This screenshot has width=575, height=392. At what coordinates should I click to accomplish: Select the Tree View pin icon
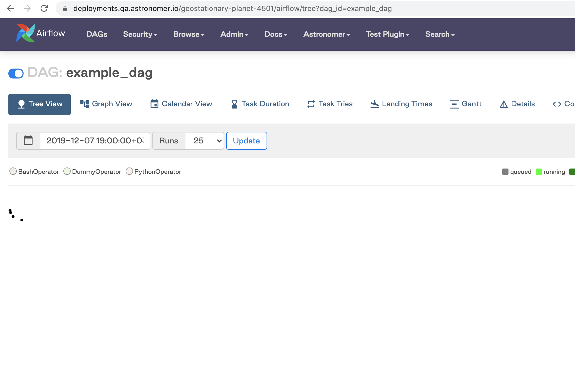pos(22,104)
